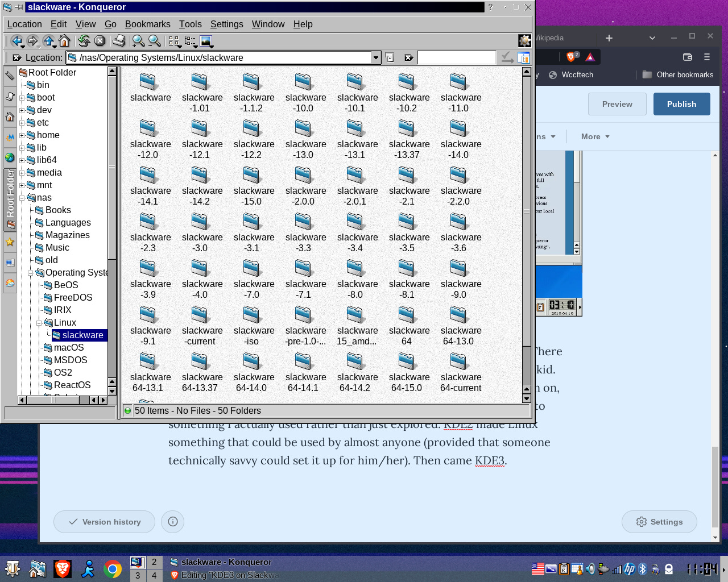Open home folder icon in taskbar
This screenshot has height=582, width=728.
tap(38, 569)
